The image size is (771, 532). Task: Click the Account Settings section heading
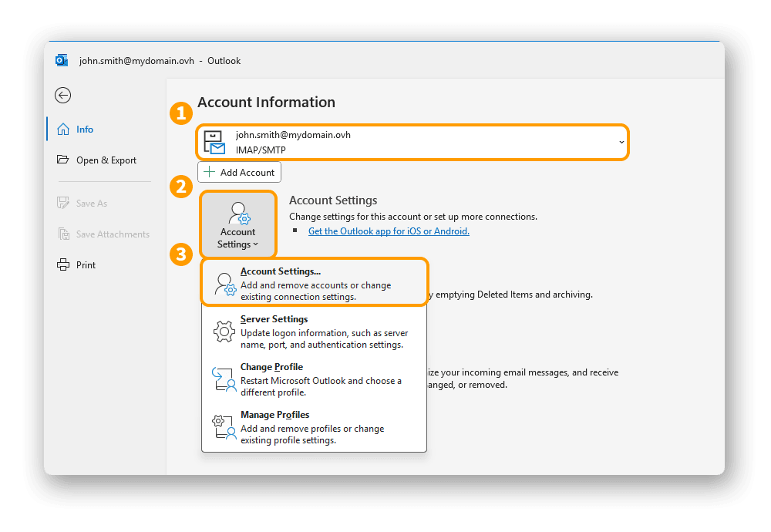(x=333, y=200)
